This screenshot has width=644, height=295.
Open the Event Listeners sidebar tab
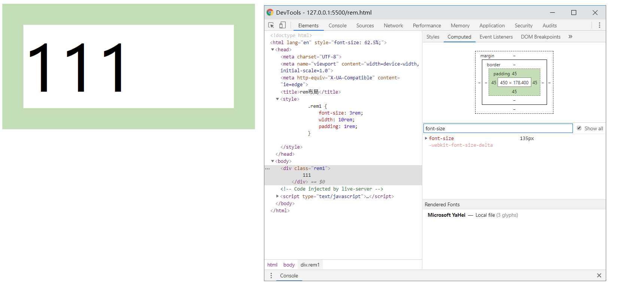click(x=496, y=37)
